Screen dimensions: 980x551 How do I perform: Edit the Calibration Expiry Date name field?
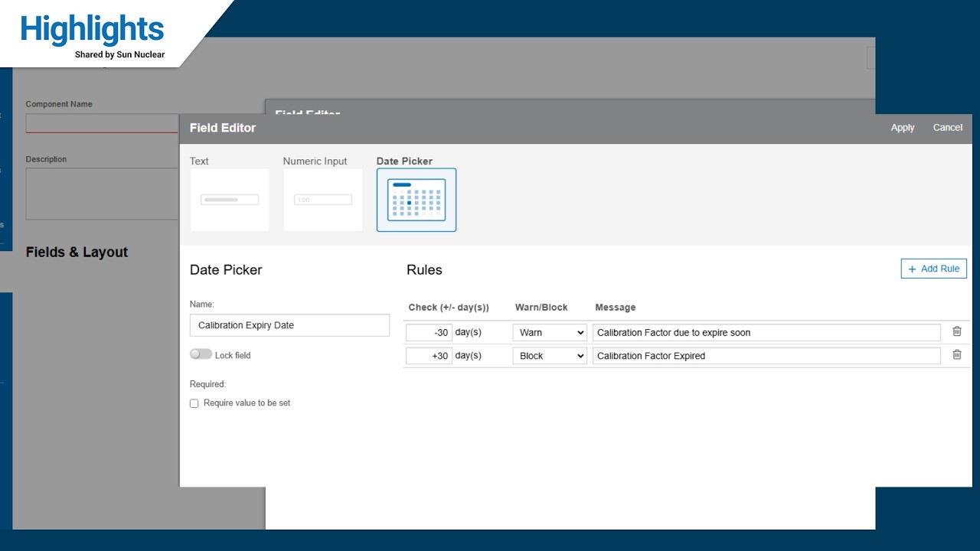click(x=289, y=325)
